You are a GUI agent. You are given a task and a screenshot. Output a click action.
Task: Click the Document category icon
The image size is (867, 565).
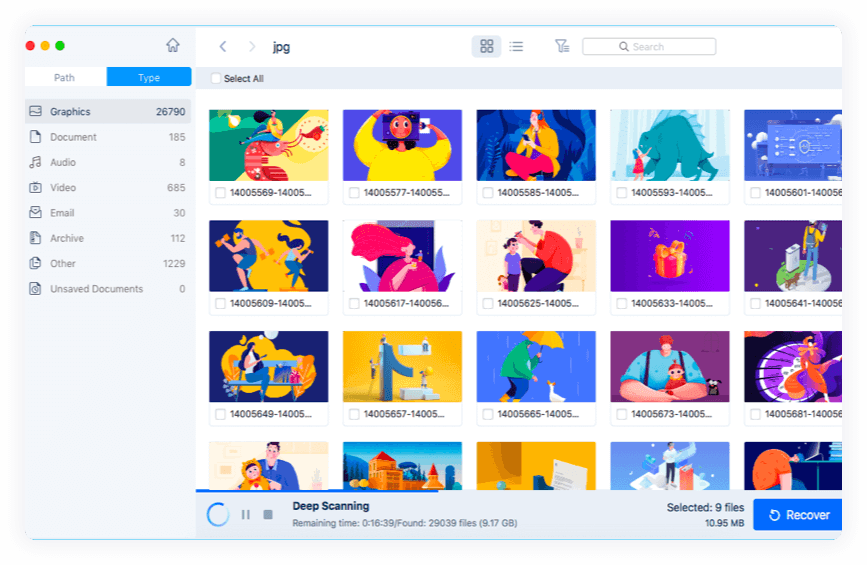(35, 137)
